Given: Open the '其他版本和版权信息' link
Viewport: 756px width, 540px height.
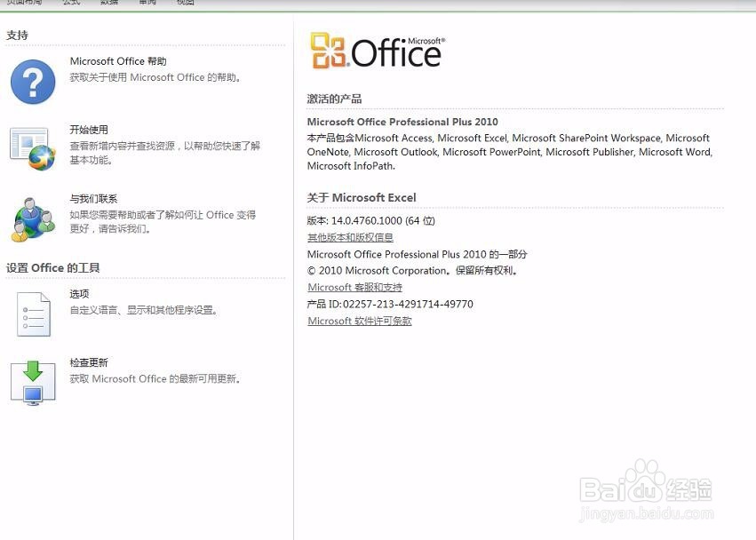Looking at the screenshot, I should point(351,237).
